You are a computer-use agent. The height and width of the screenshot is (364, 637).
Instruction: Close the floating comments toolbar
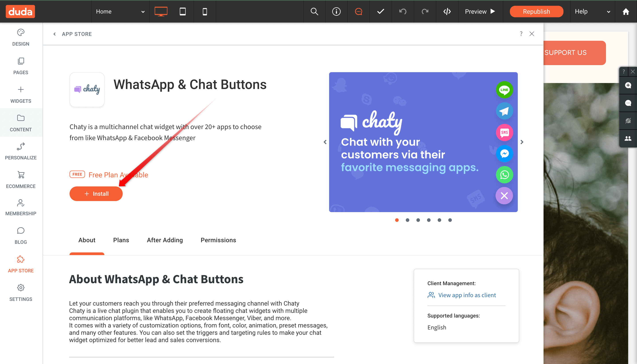(633, 72)
